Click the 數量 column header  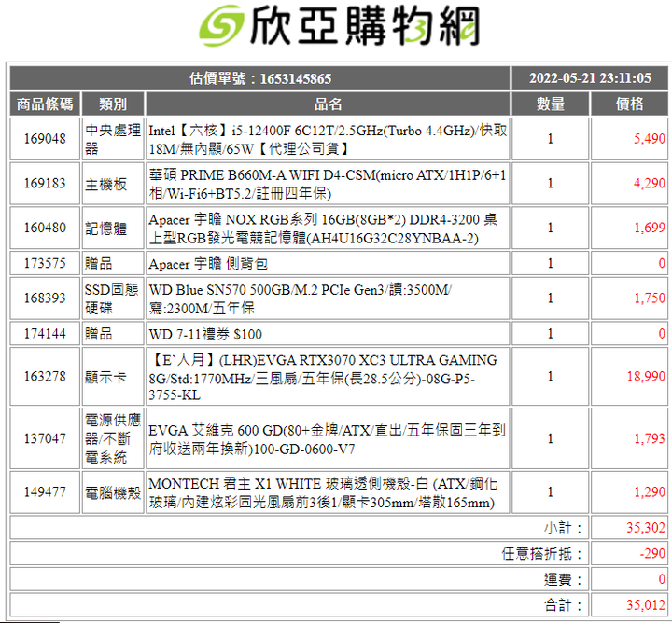(551, 104)
